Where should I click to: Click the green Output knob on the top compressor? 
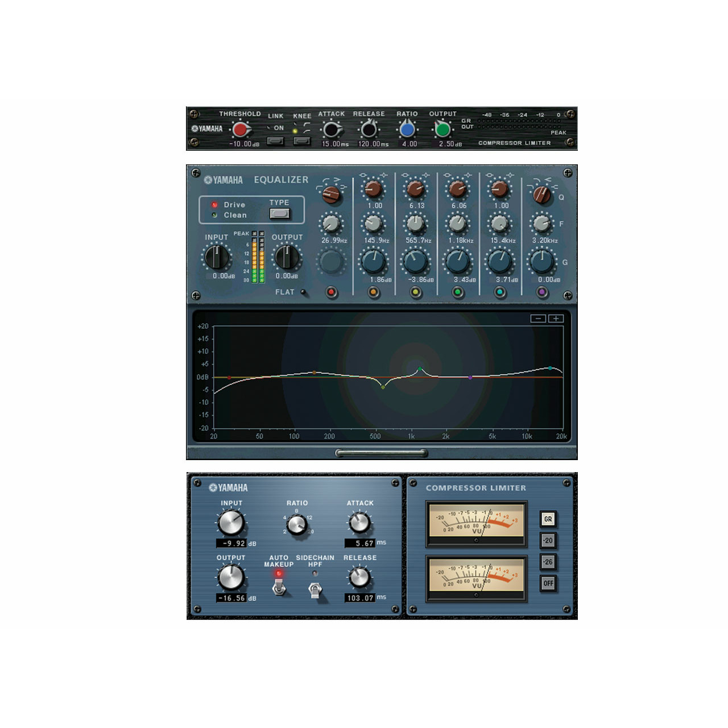point(442,130)
